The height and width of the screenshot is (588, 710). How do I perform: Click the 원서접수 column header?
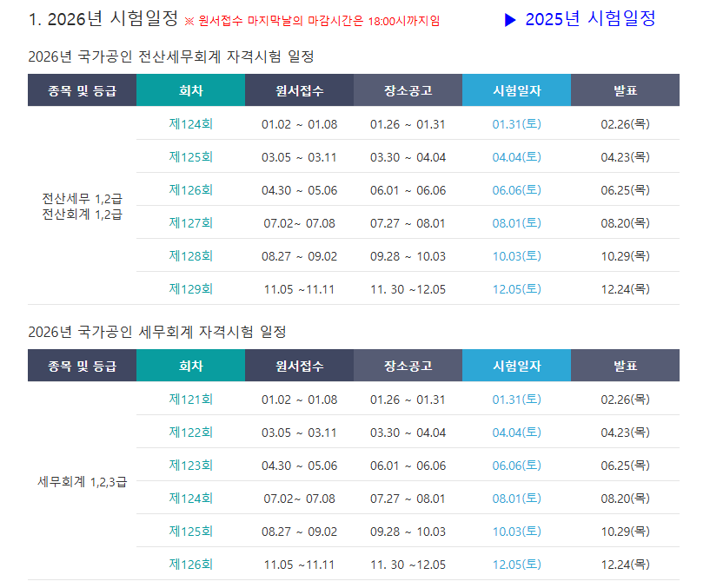click(x=299, y=89)
